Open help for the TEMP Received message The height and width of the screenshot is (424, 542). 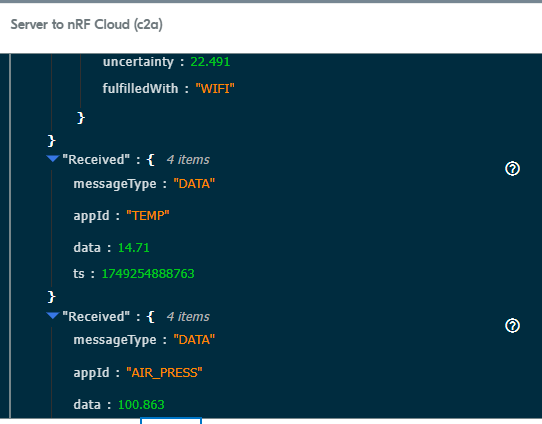pos(512,169)
